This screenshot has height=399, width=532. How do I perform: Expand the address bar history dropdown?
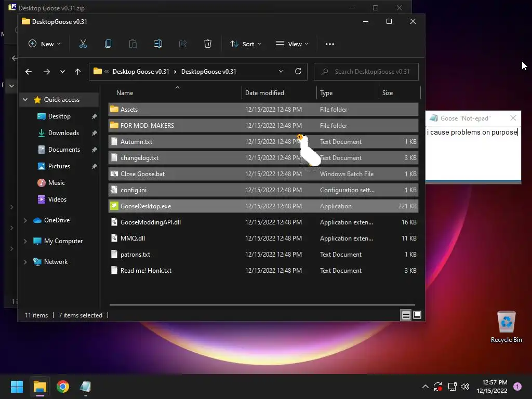pyautogui.click(x=281, y=71)
